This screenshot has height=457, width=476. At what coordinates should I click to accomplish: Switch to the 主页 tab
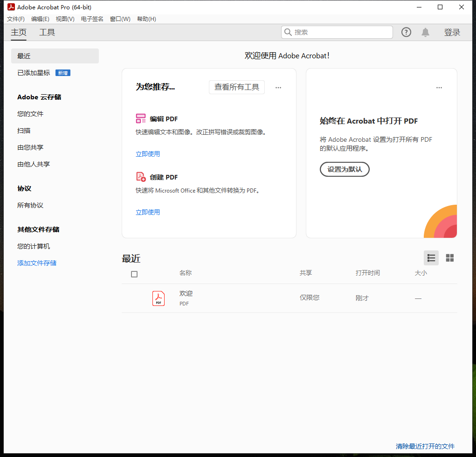tap(19, 32)
